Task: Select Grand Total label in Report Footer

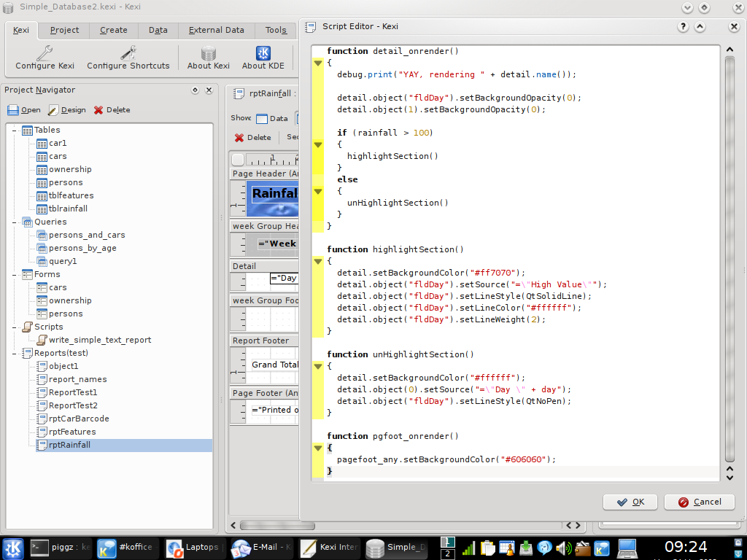Action: click(x=275, y=365)
